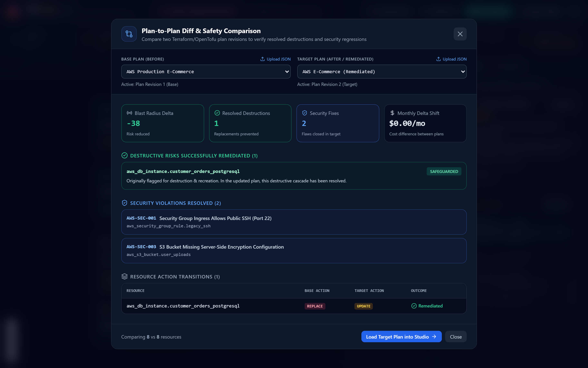This screenshot has width=588, height=368.
Task: Click the SAFEGUARDED badge
Action: [x=444, y=171]
